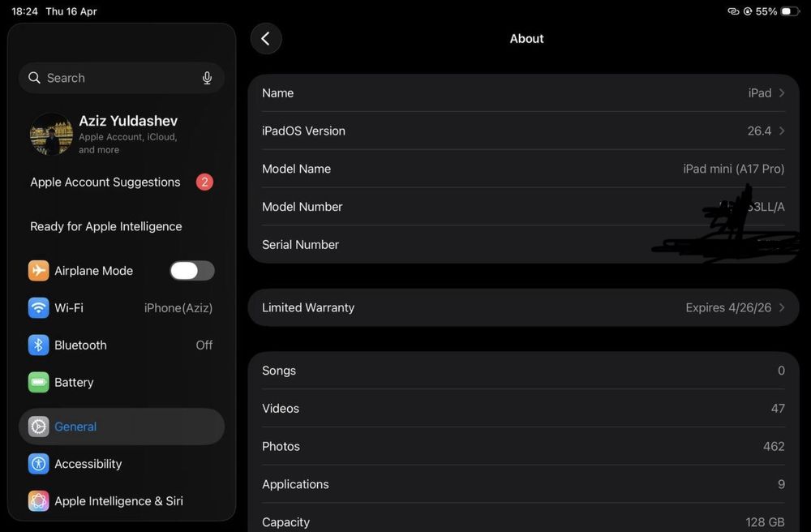Tap the 18:24 clock in status bar

coord(25,11)
